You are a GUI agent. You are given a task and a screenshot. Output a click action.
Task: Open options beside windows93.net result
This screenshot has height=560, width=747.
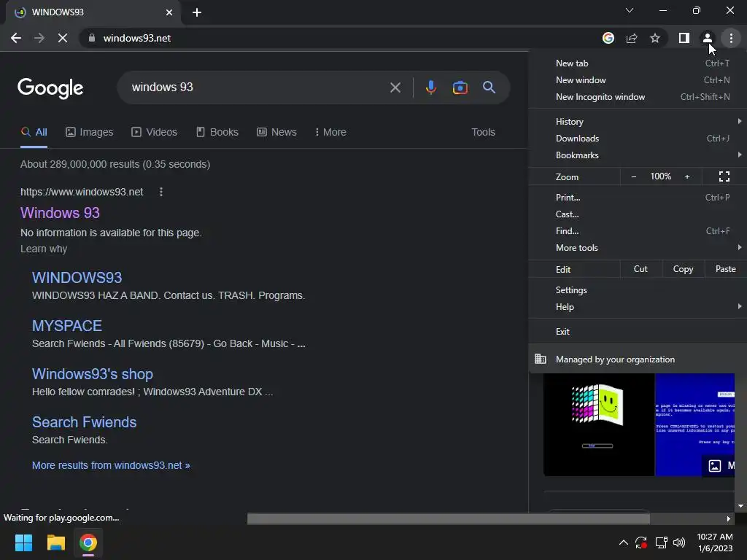[x=161, y=192]
